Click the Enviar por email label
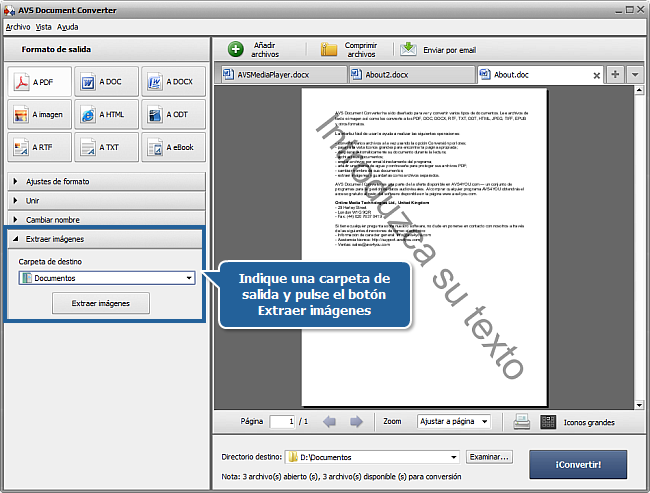650x493 pixels. pyautogui.click(x=449, y=50)
